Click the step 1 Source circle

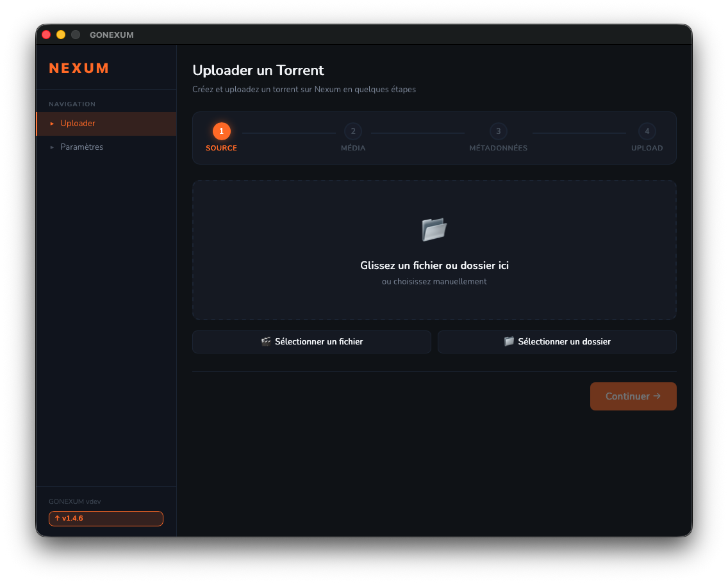pyautogui.click(x=222, y=131)
